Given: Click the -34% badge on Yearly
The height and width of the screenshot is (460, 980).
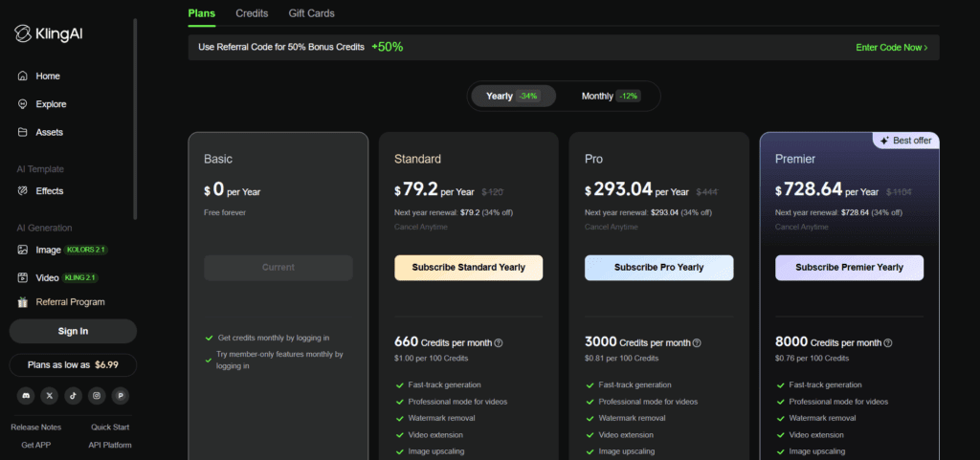Looking at the screenshot, I should 527,97.
